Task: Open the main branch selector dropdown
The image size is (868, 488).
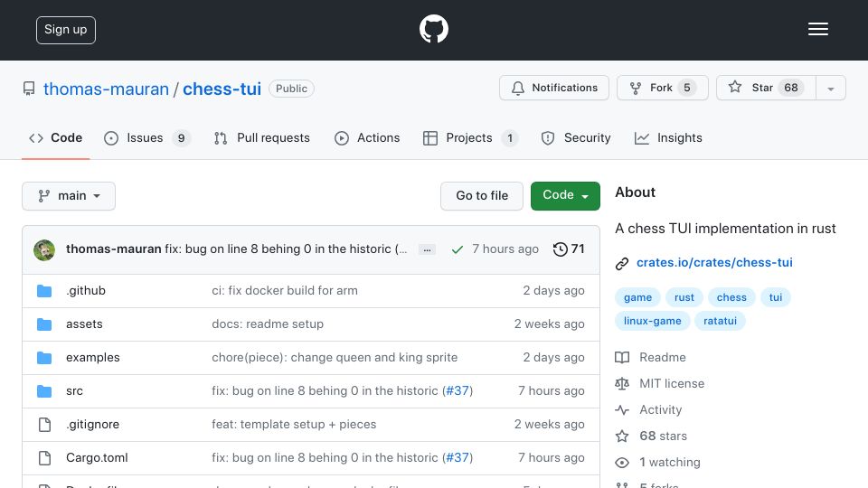Action: point(69,196)
